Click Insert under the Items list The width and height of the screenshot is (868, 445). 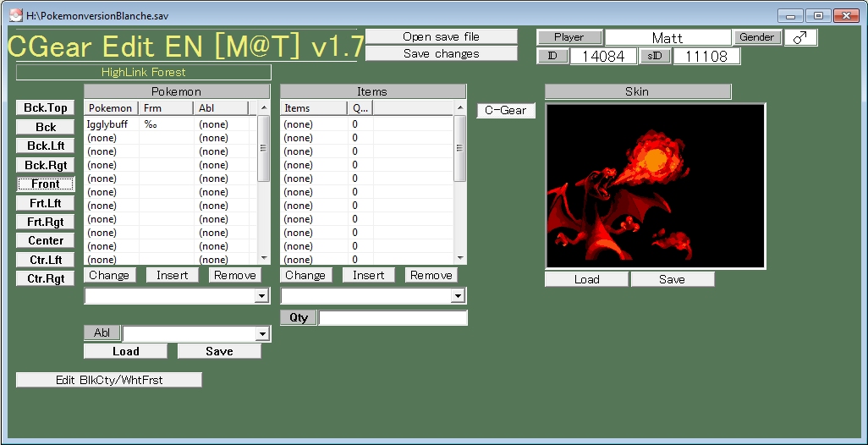368,275
